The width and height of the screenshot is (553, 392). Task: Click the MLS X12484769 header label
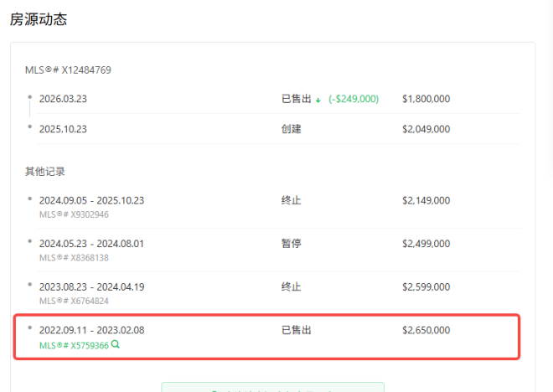point(68,70)
